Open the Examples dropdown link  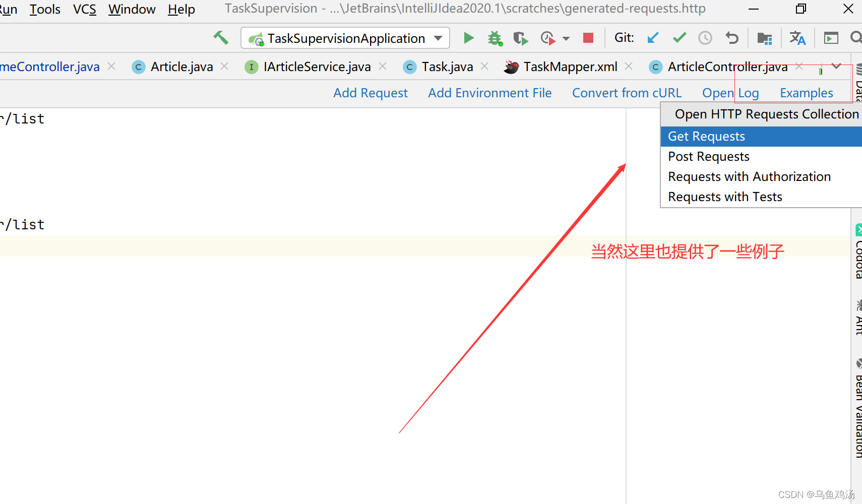tap(807, 93)
